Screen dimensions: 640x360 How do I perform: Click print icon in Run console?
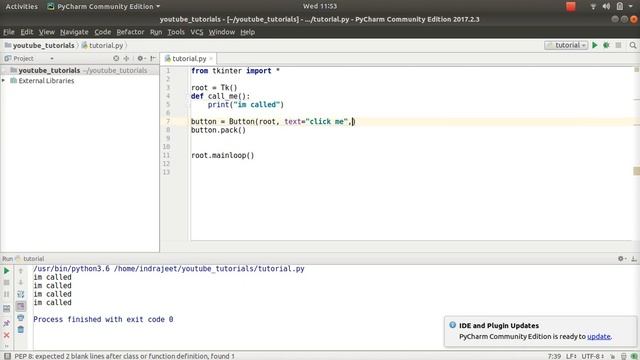[21, 318]
